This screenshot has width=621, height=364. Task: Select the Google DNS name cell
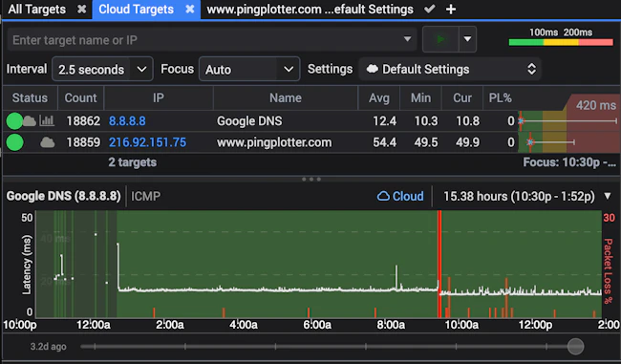(x=249, y=120)
